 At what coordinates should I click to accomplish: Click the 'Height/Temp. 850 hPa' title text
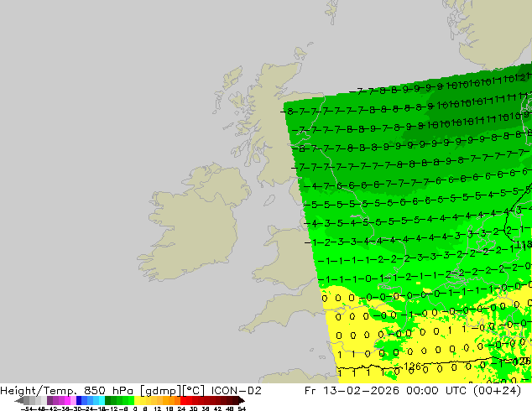pyautogui.click(x=66, y=391)
